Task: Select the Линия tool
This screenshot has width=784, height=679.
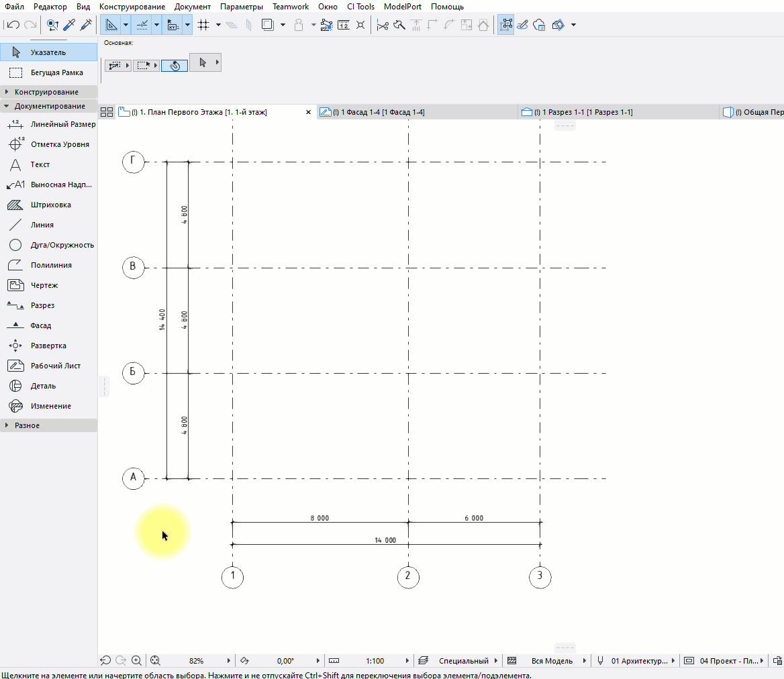Action: (48, 225)
